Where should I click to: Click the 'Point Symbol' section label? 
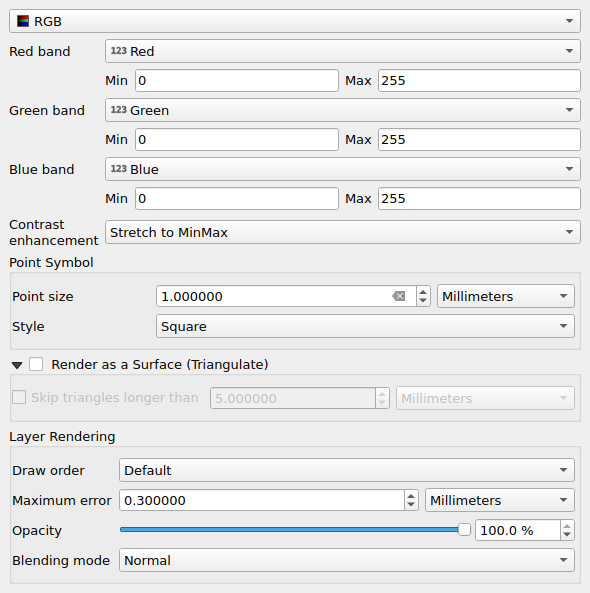coord(51,262)
